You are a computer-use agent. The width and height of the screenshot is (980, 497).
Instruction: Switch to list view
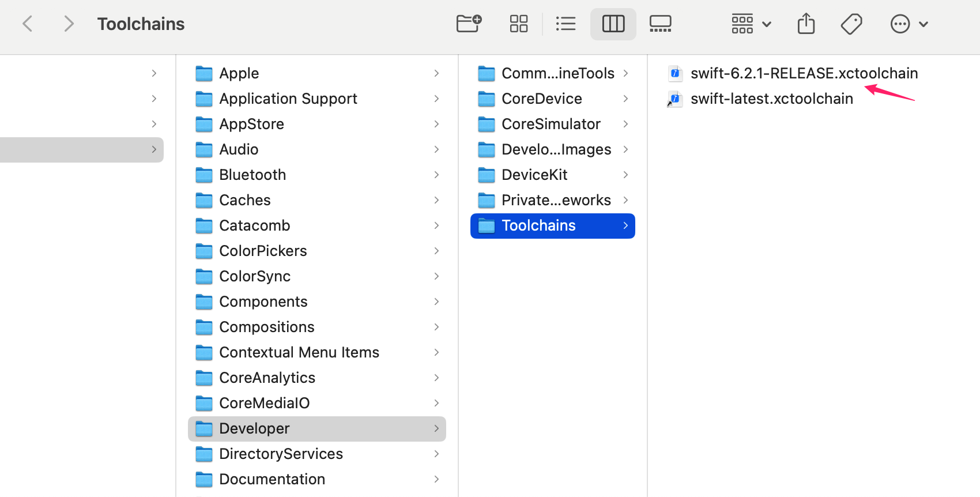coord(566,24)
